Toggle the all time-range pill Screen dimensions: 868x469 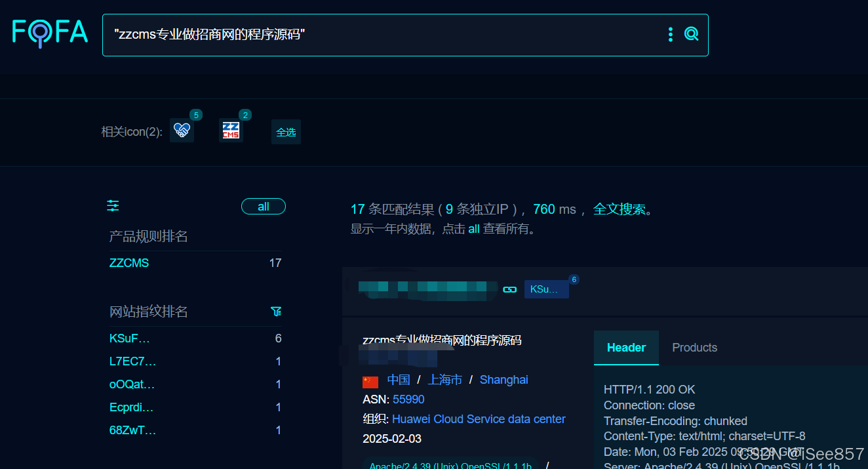[x=264, y=207]
